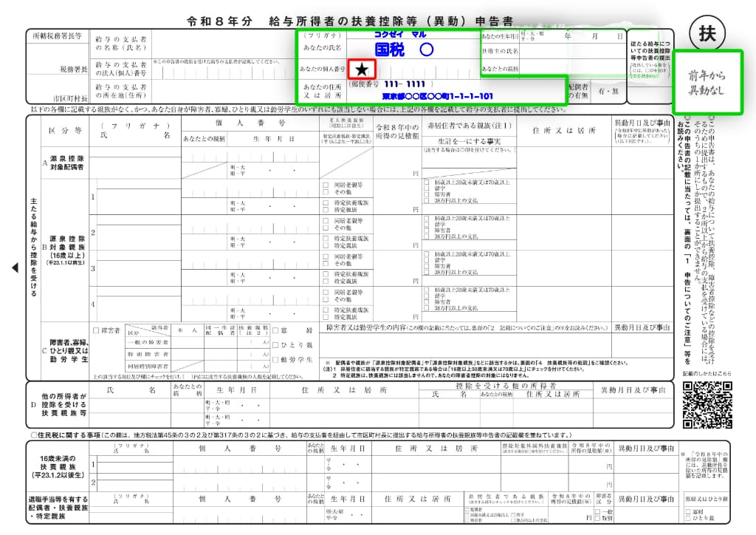Click the QR code for entry instructions

(707, 406)
